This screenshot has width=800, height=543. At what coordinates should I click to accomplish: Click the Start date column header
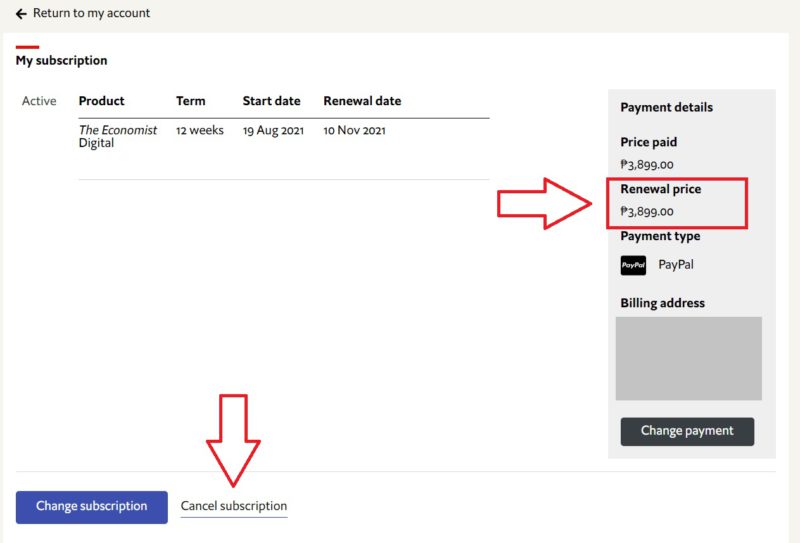pos(271,101)
